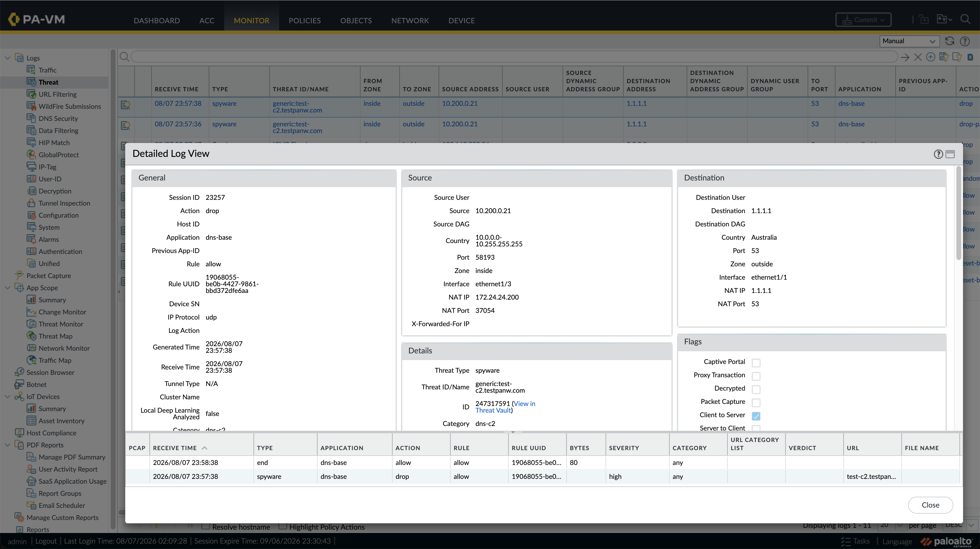
Task: Open detail magnifier for 23:57:38 threat row
Action: point(126,105)
